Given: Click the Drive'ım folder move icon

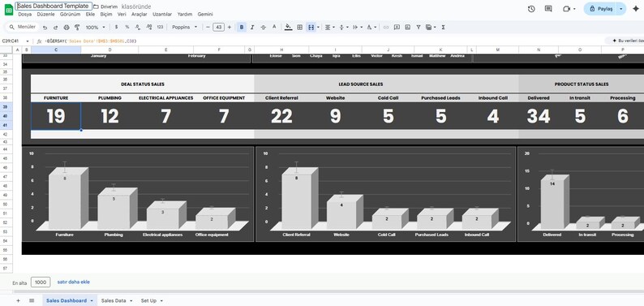Looking at the screenshot, I should [96, 7].
